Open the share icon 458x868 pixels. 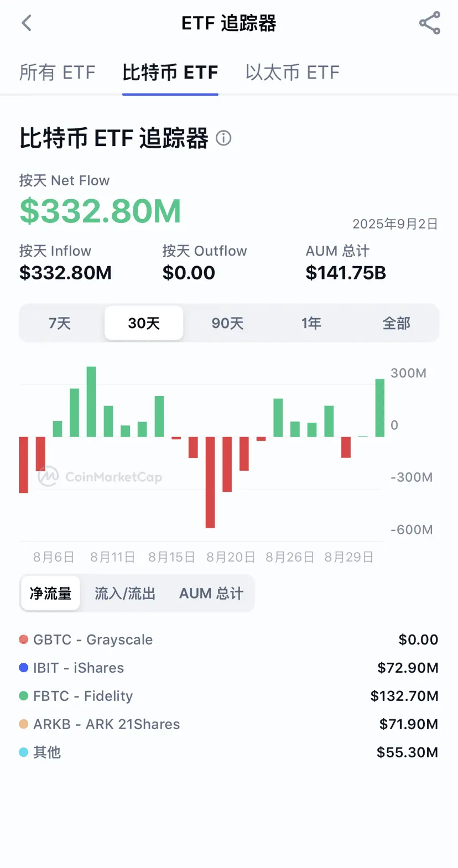(x=430, y=23)
